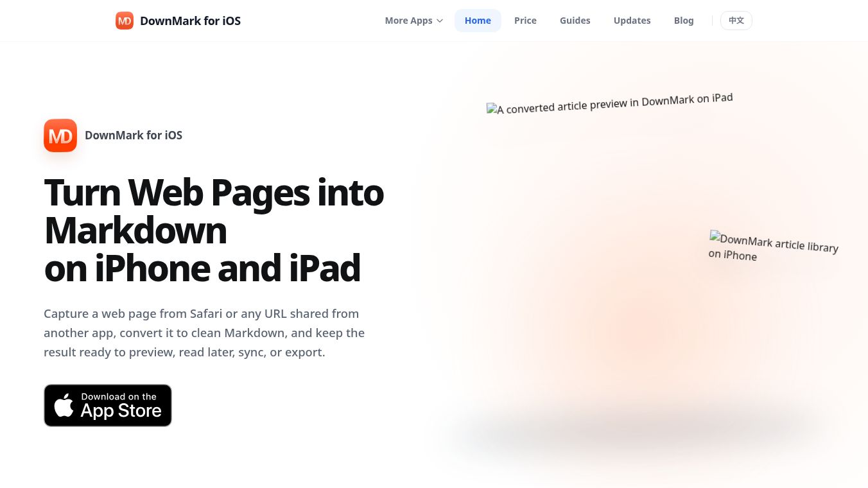This screenshot has height=488, width=868.
Task: Click the DownMark logo icon in header
Action: pyautogui.click(x=125, y=21)
